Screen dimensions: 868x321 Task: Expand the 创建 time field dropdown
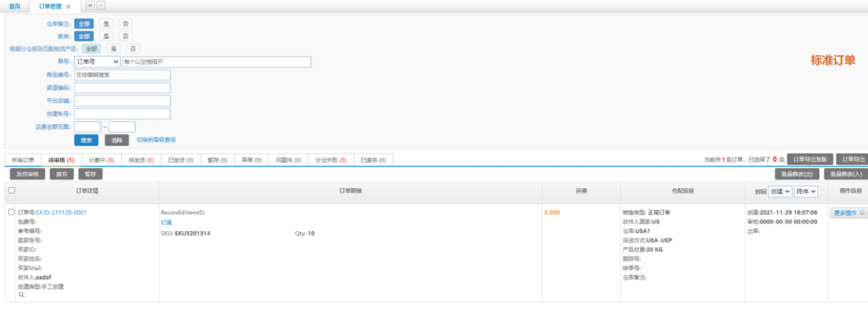[x=780, y=191]
